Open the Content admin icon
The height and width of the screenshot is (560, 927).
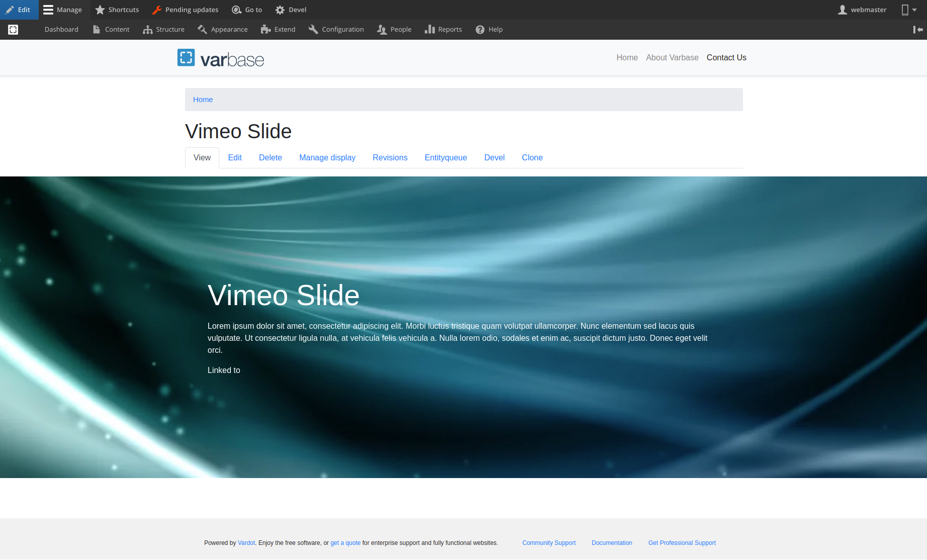(x=97, y=29)
